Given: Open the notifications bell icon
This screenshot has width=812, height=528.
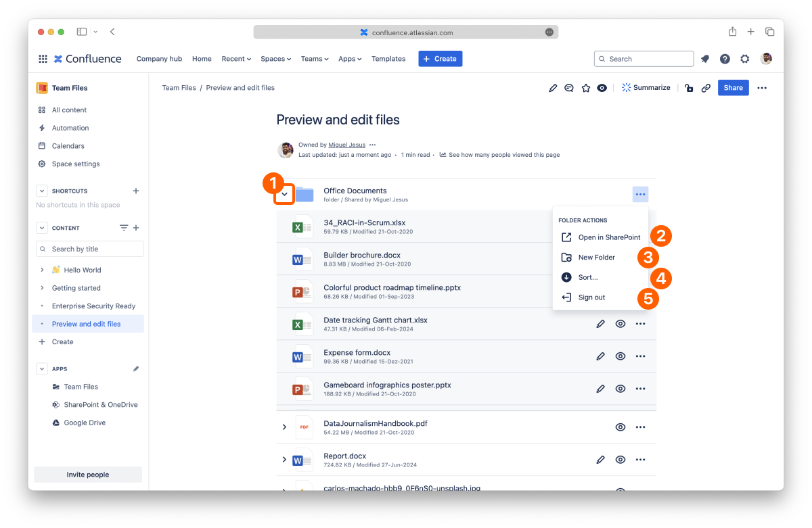Looking at the screenshot, I should pos(705,59).
